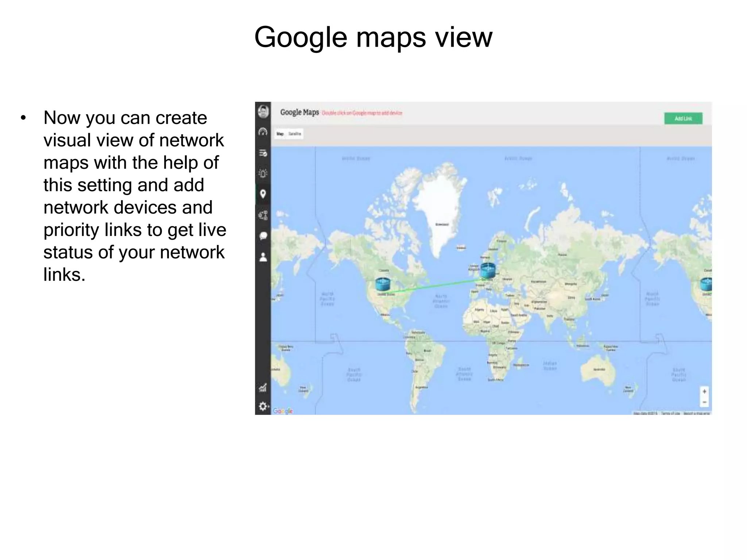Open the user person sidebar icon
The image size is (747, 560).
click(x=263, y=257)
